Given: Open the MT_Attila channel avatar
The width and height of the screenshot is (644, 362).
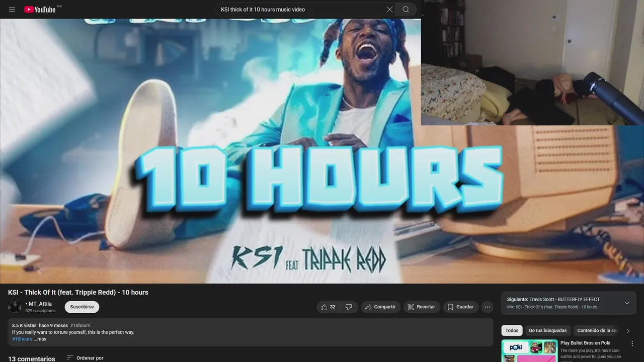Looking at the screenshot, I should [x=15, y=307].
